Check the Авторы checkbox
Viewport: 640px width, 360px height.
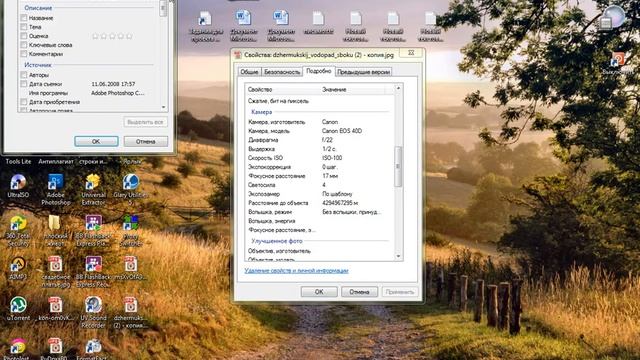[24, 75]
